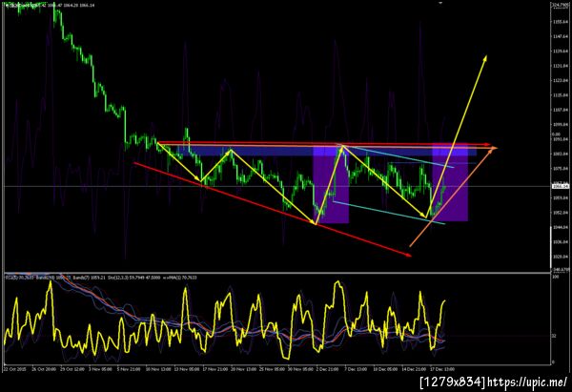Image resolution: width=572 pixels, height=392 pixels.
Task: Click the 1147.64 price scale label
Action: tap(561, 37)
